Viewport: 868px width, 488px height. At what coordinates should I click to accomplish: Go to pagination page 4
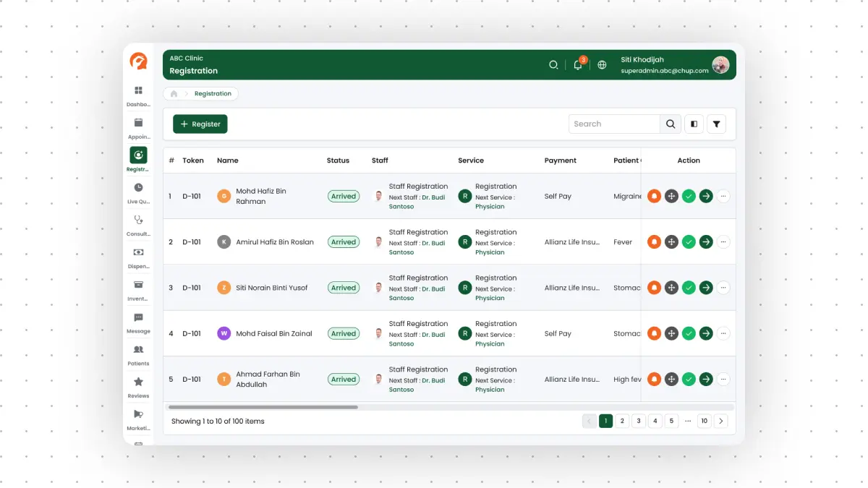click(x=655, y=421)
